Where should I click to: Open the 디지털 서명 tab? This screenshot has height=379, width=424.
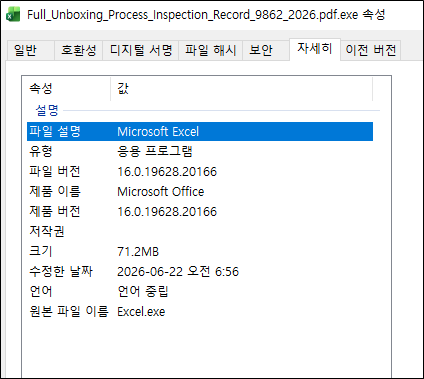141,50
